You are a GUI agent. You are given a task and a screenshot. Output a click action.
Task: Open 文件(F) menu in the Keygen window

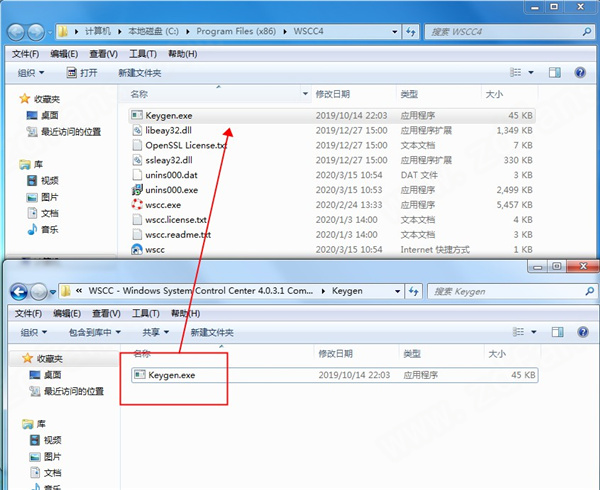click(28, 314)
